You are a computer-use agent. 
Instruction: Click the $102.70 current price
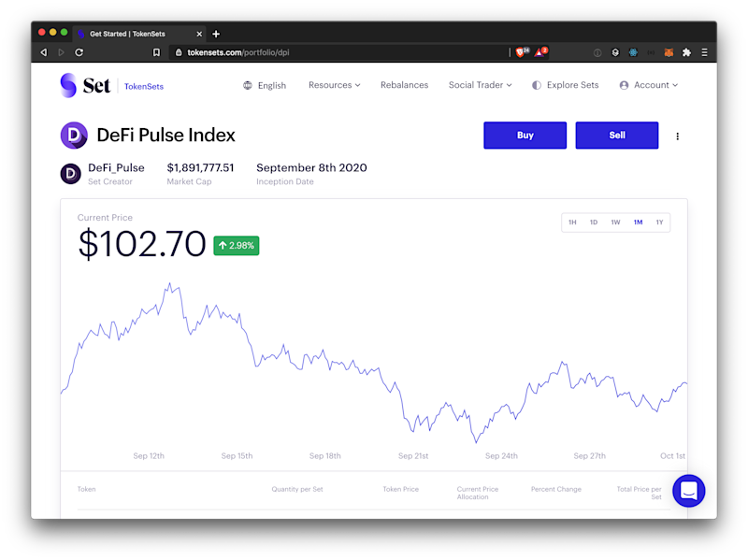[142, 244]
